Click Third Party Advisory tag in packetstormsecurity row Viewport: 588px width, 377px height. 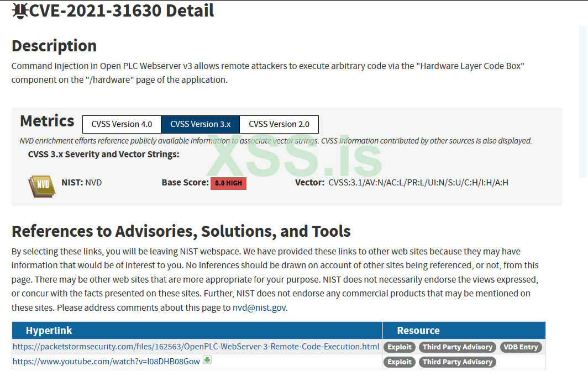tap(458, 347)
